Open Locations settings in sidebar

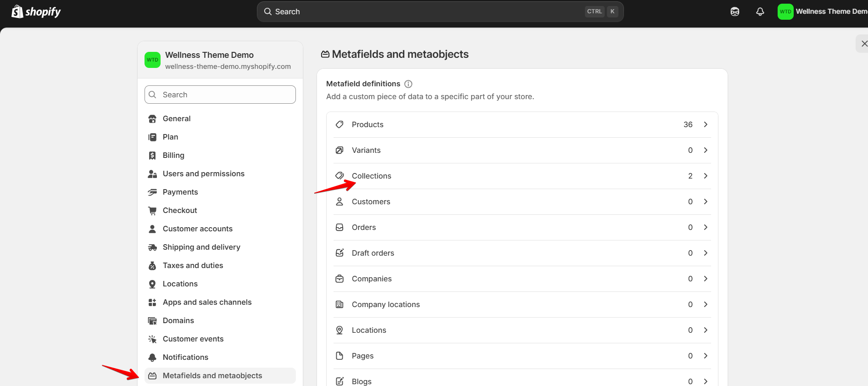coord(220,284)
